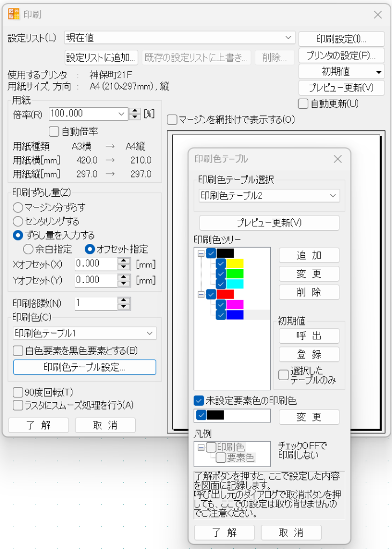Increase X offset with up spinner arrow

124,261
